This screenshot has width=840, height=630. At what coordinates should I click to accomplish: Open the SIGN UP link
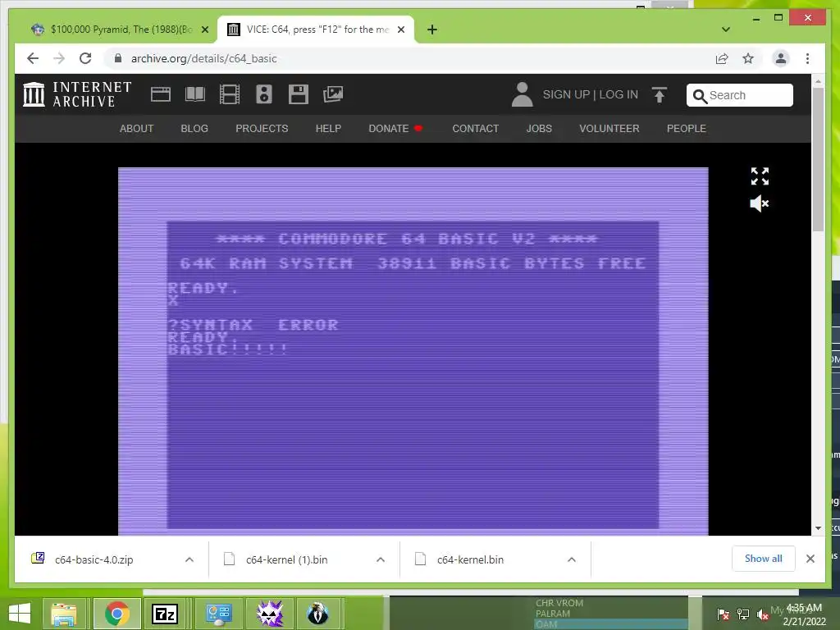(566, 94)
